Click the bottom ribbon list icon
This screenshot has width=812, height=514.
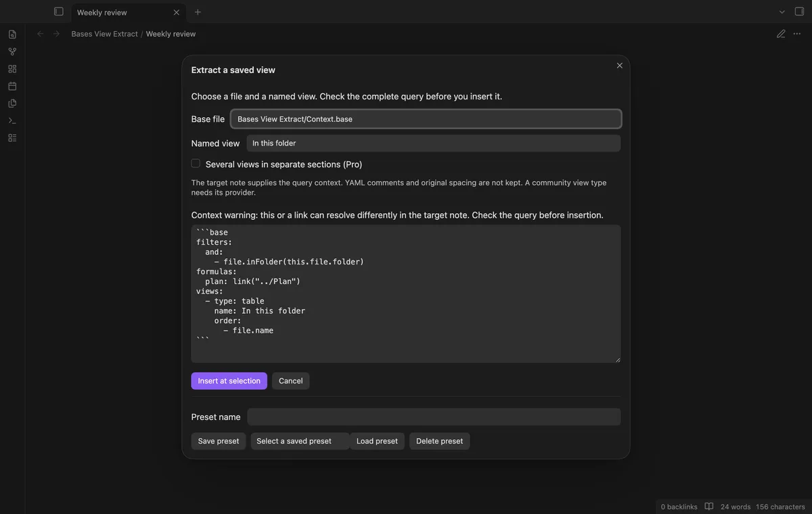click(12, 138)
